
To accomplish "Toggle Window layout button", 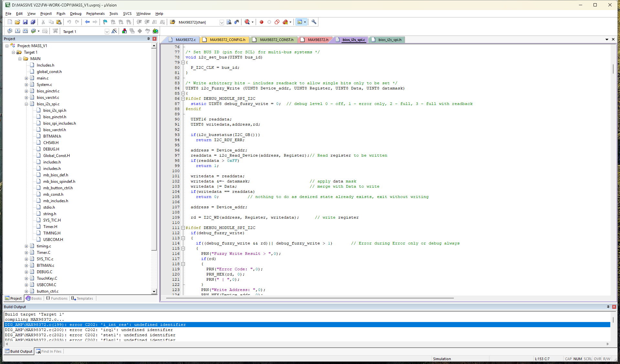I will (x=300, y=22).
